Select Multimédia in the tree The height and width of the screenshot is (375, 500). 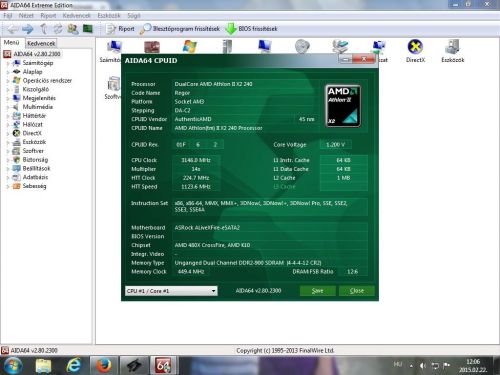pyautogui.click(x=38, y=107)
